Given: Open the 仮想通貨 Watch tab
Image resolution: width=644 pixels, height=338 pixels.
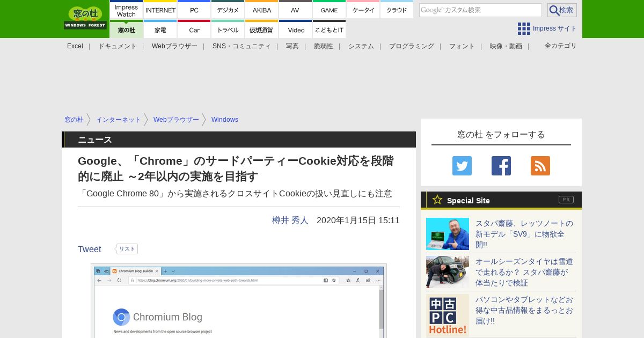Looking at the screenshot, I should 262,29.
